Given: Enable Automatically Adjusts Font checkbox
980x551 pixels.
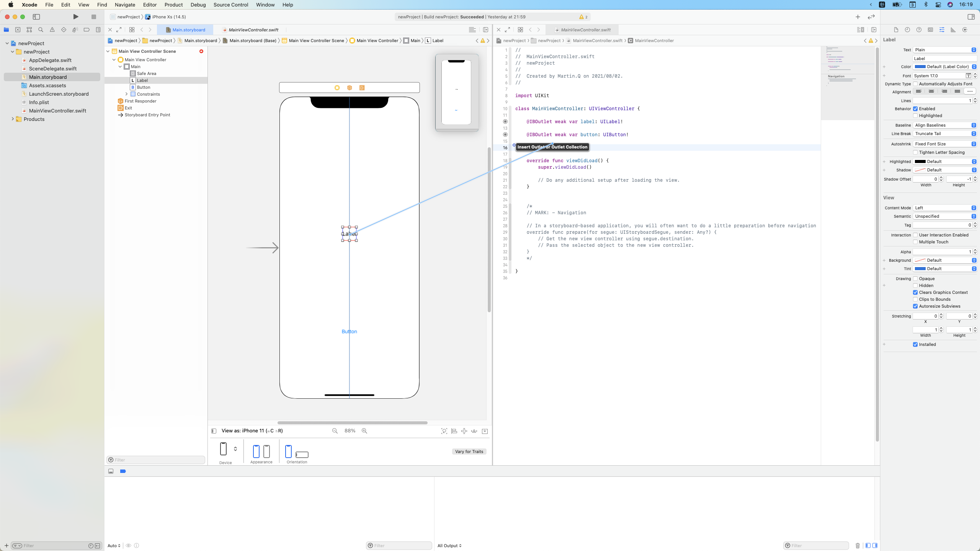Looking at the screenshot, I should coord(915,84).
